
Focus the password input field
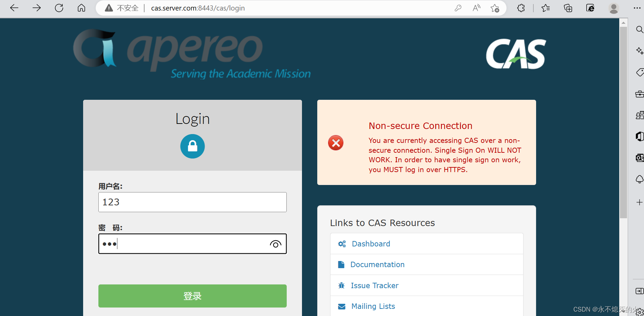click(192, 244)
